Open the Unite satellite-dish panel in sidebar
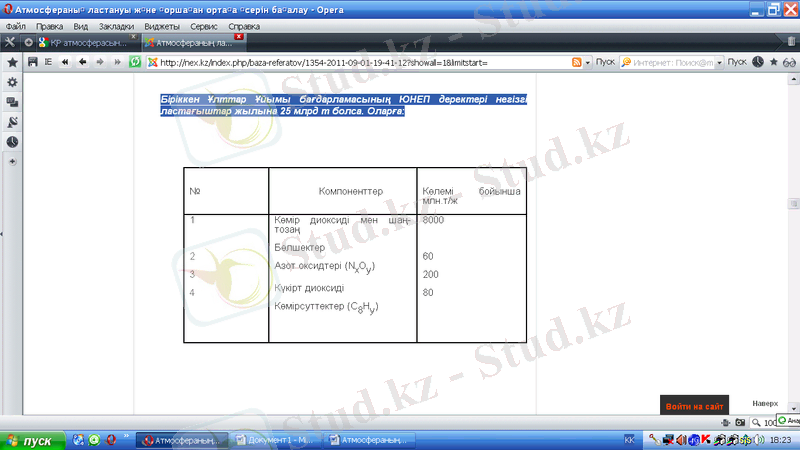Viewport: 800px width, 450px height. pos(12,122)
